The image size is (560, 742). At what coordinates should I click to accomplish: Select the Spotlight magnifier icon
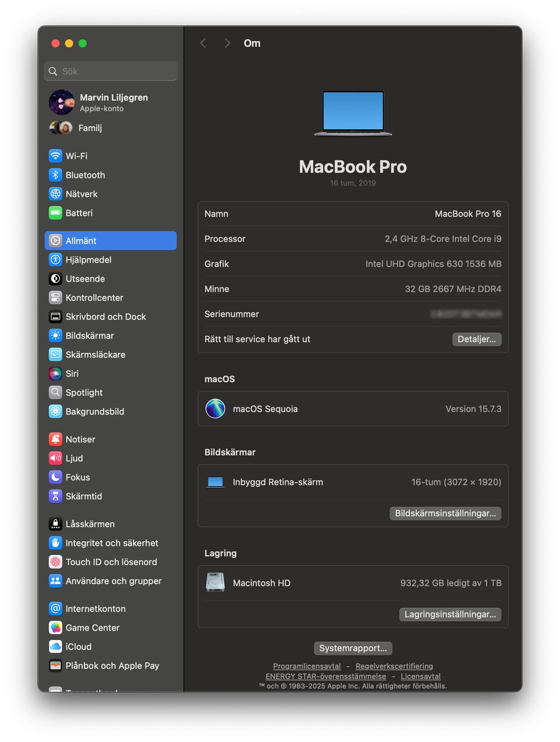55,392
